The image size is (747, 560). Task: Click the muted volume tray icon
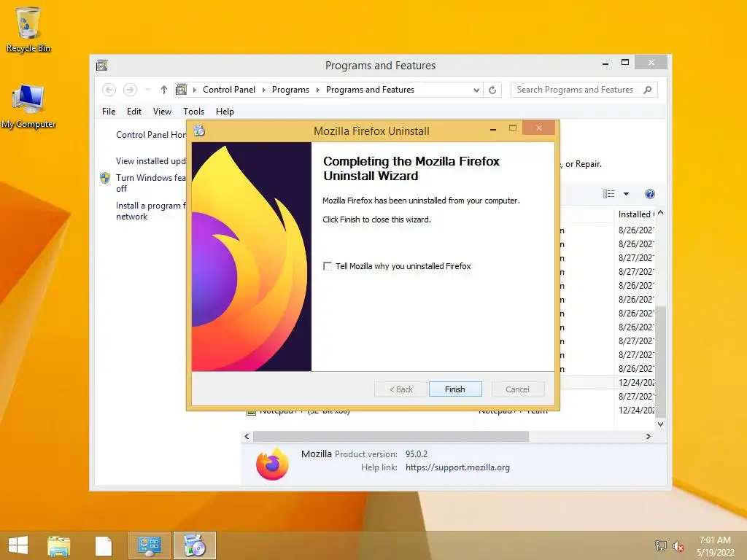(x=678, y=546)
